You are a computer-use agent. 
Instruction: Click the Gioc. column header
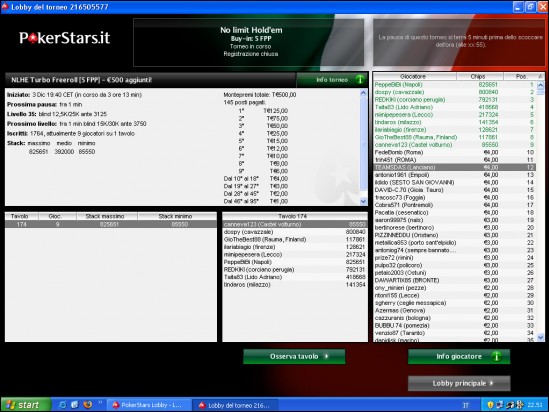point(57,216)
